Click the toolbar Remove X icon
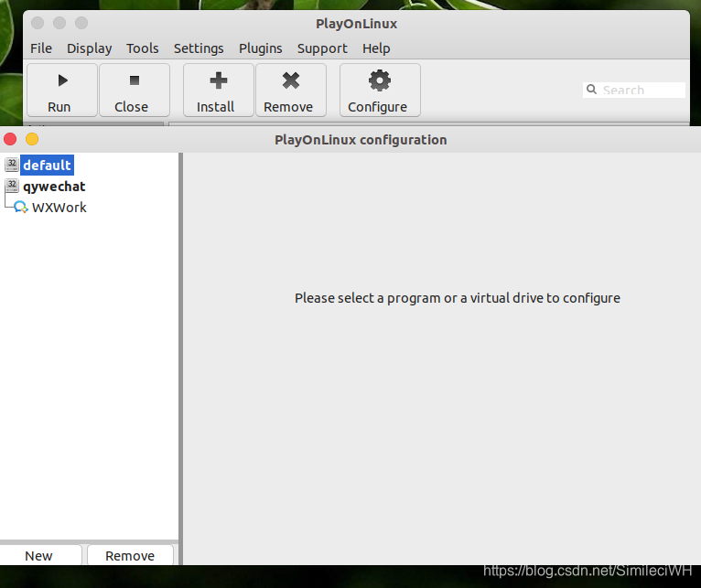Image resolution: width=701 pixels, height=588 pixels. 291,80
